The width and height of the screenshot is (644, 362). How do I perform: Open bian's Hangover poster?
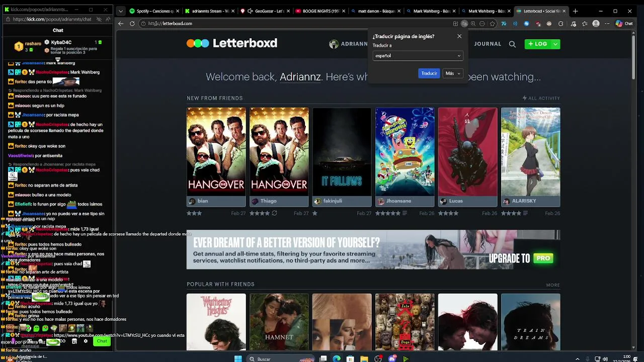pyautogui.click(x=216, y=151)
